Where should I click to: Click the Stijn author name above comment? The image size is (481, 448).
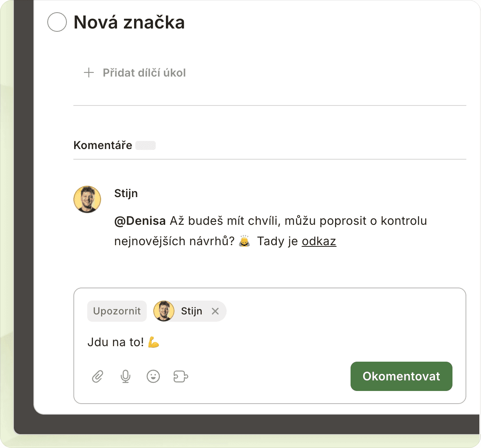pyautogui.click(x=126, y=193)
